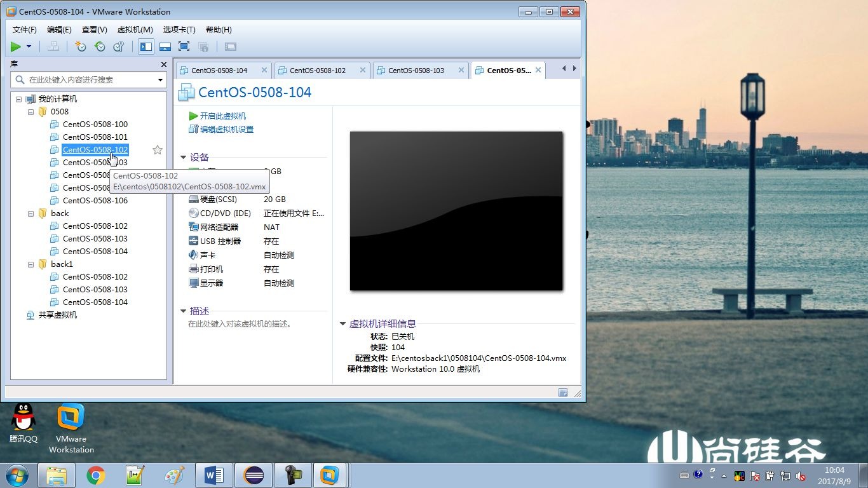Toggle the thumbnail bar toolbar icon
The height and width of the screenshot is (488, 868).
click(x=165, y=46)
